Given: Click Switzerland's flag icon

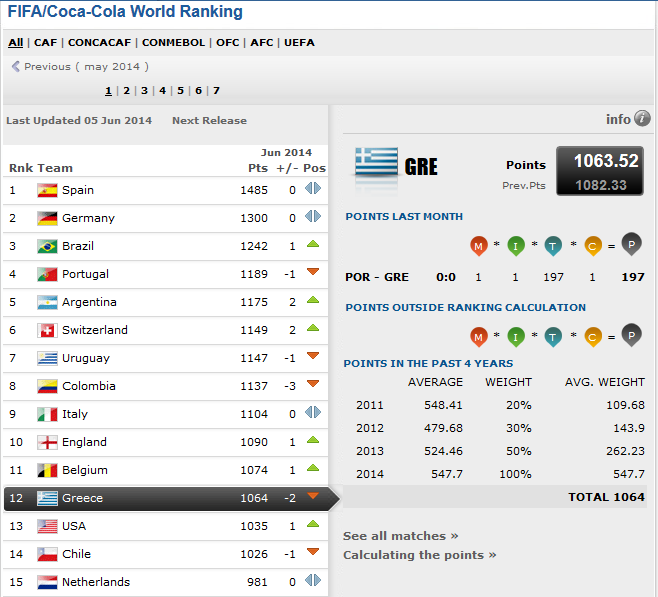Looking at the screenshot, I should pos(47,330).
